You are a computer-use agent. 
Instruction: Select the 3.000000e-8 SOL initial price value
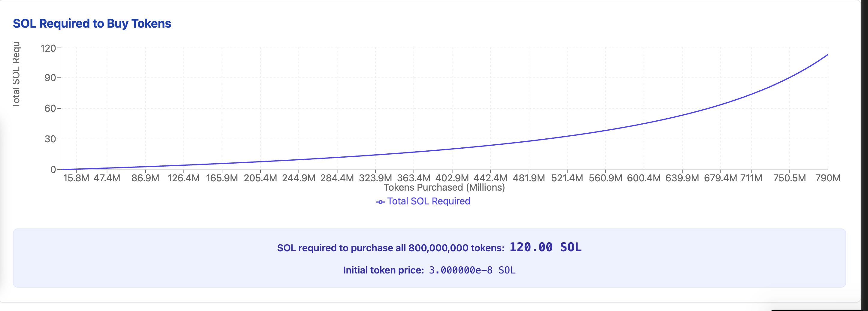point(472,270)
